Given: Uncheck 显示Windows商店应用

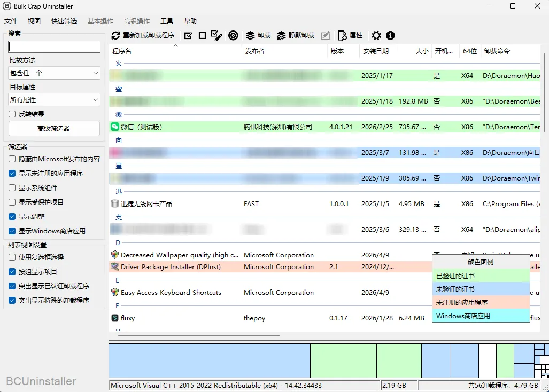Looking at the screenshot, I should [x=12, y=231].
